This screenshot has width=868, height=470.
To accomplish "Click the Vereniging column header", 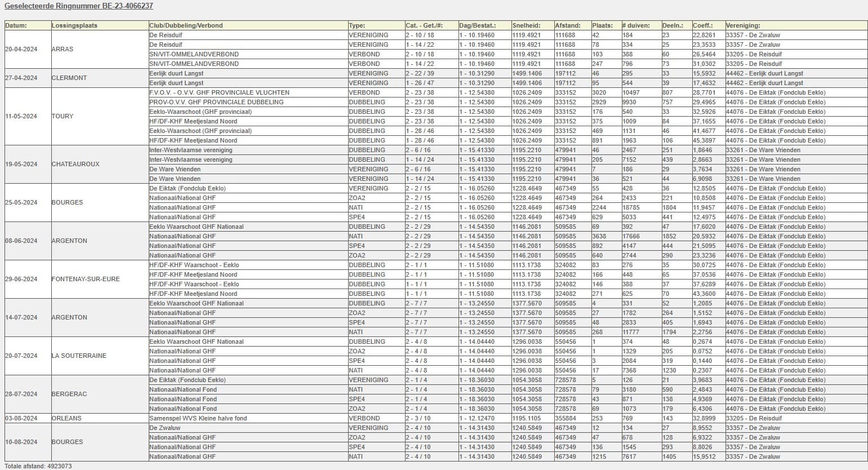I will [x=743, y=25].
